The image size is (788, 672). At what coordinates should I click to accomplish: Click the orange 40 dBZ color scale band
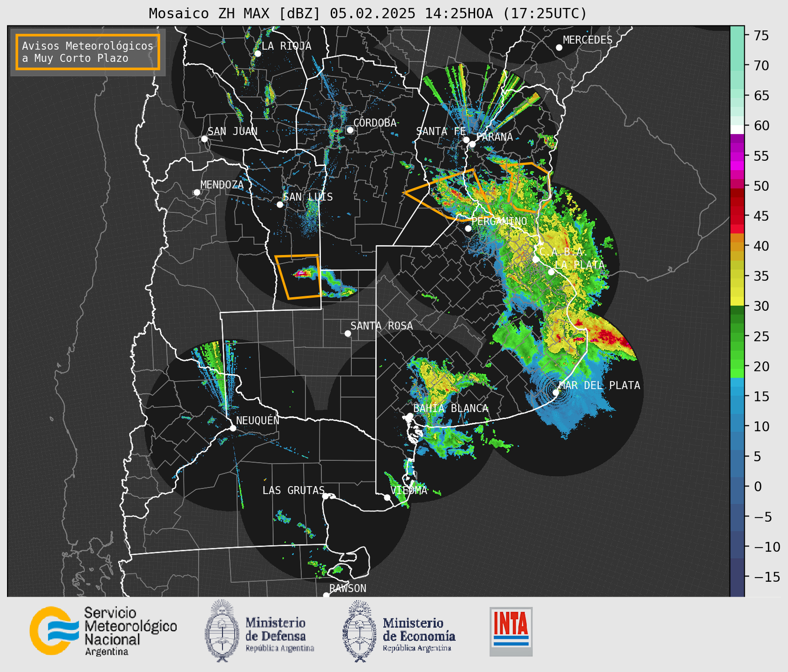[737, 246]
